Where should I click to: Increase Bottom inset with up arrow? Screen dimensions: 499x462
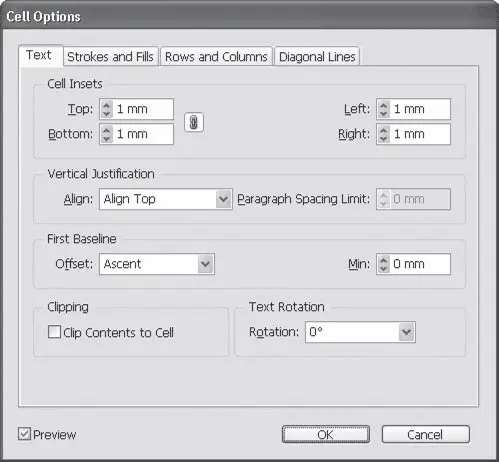(106, 130)
